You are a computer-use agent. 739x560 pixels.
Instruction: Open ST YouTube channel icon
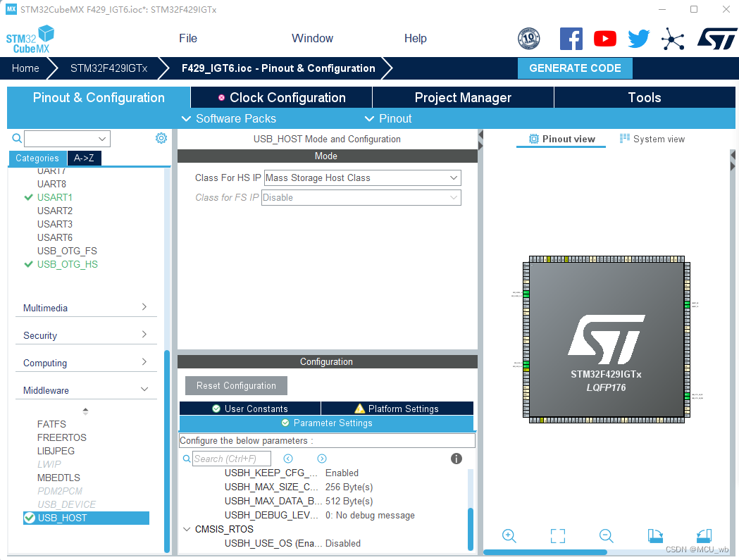click(x=604, y=39)
